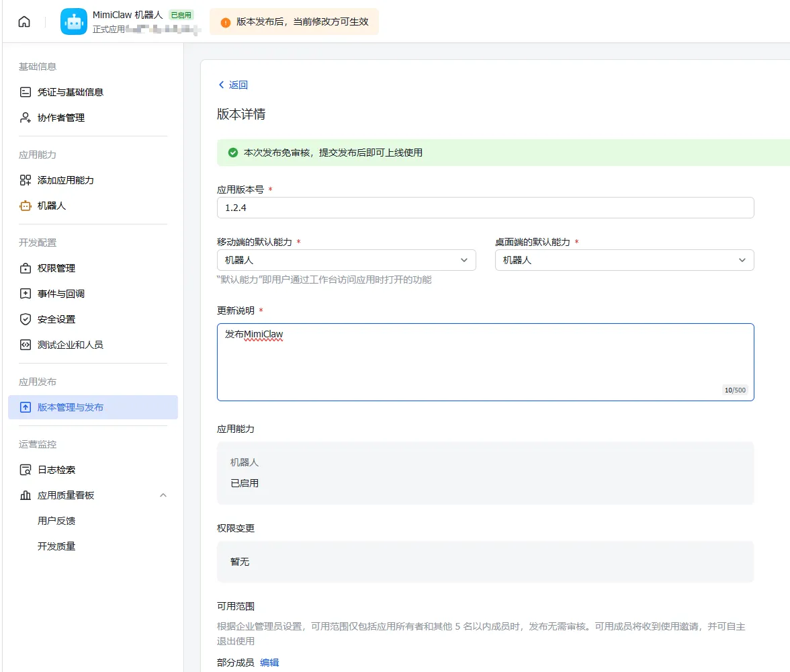Click the home icon in top bar
Screen dimensions: 790x672
point(24,22)
